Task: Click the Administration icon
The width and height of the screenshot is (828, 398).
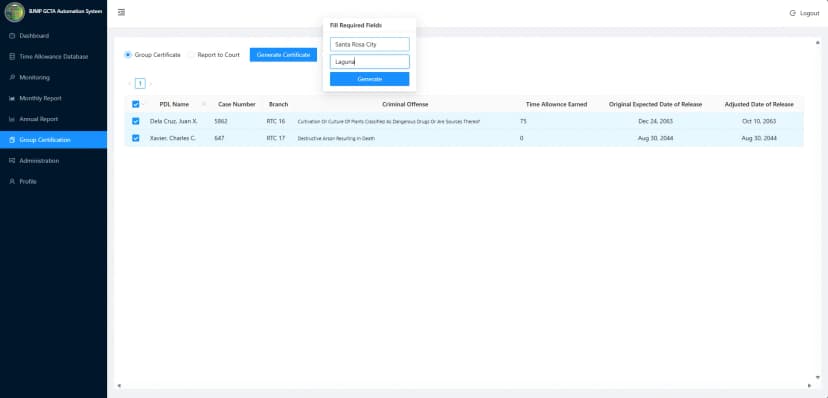Action: 12,160
